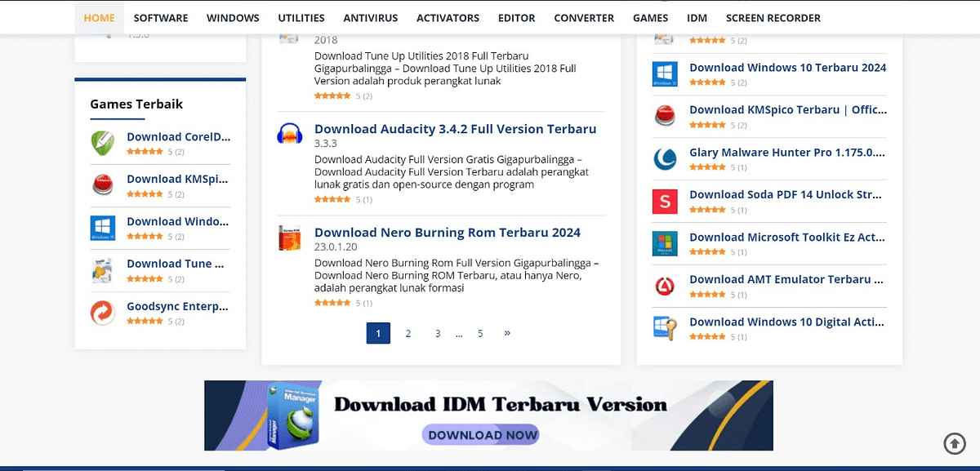Open Download Audacity 3.4.2 Full Version Terbaru

(x=456, y=129)
